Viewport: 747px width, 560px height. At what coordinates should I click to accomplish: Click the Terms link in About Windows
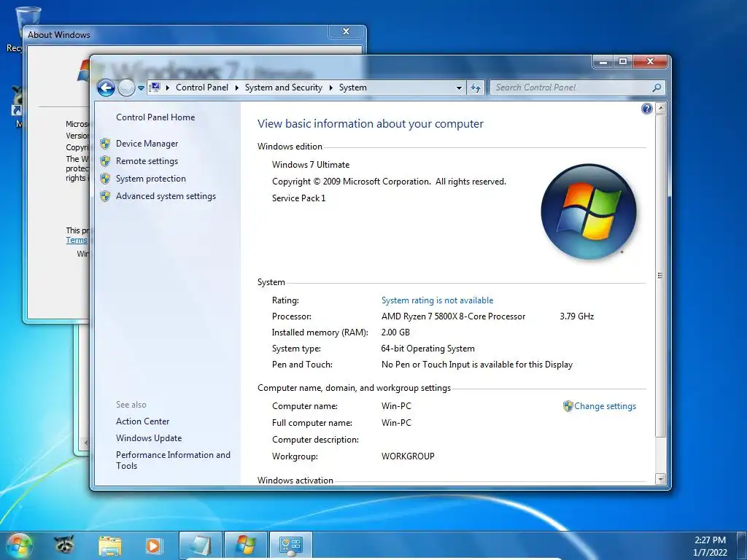pyautogui.click(x=77, y=241)
